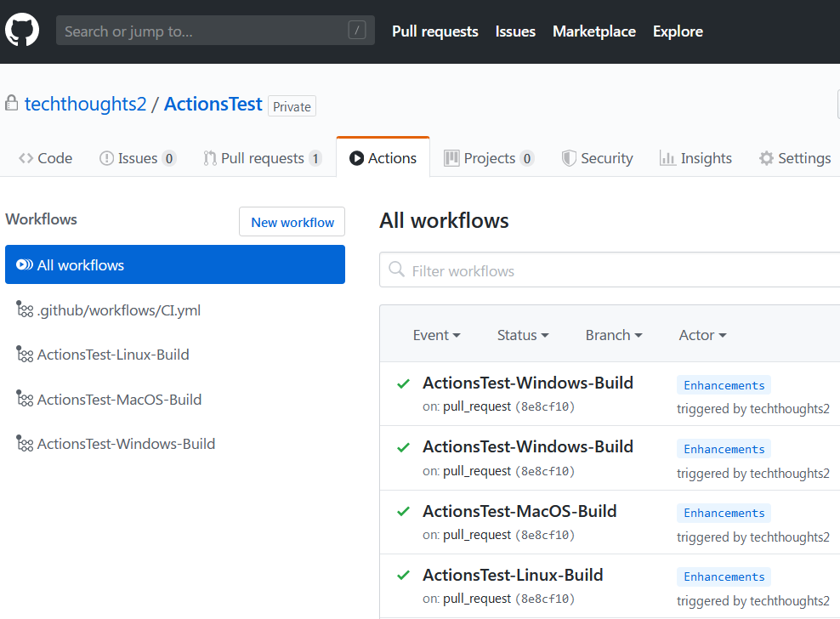Click workflow icon beside sidebar ActionsTest-Linux-Build
The image size is (840, 619).
click(25, 354)
